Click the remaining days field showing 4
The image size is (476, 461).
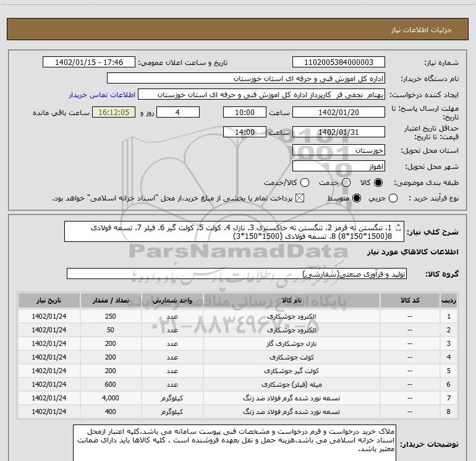click(177, 112)
